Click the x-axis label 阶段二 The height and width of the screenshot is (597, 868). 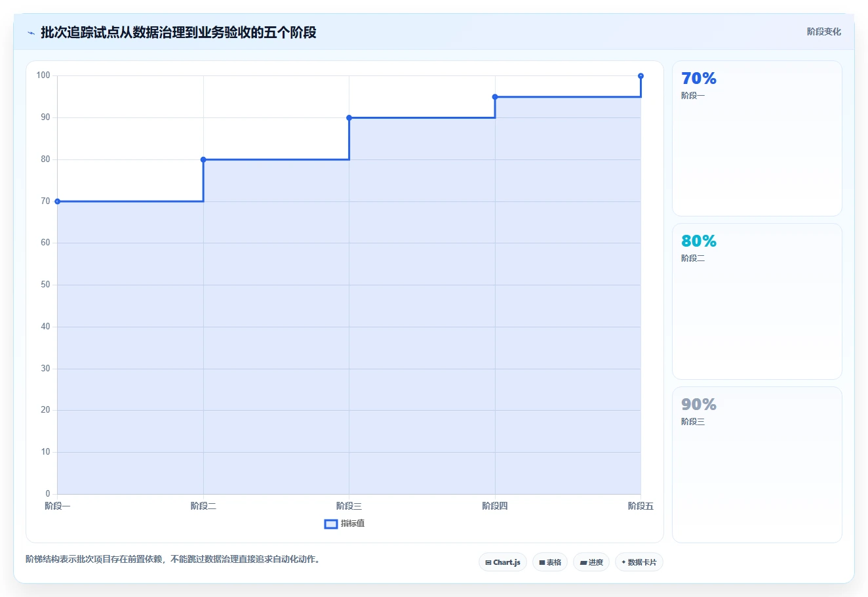click(x=203, y=506)
